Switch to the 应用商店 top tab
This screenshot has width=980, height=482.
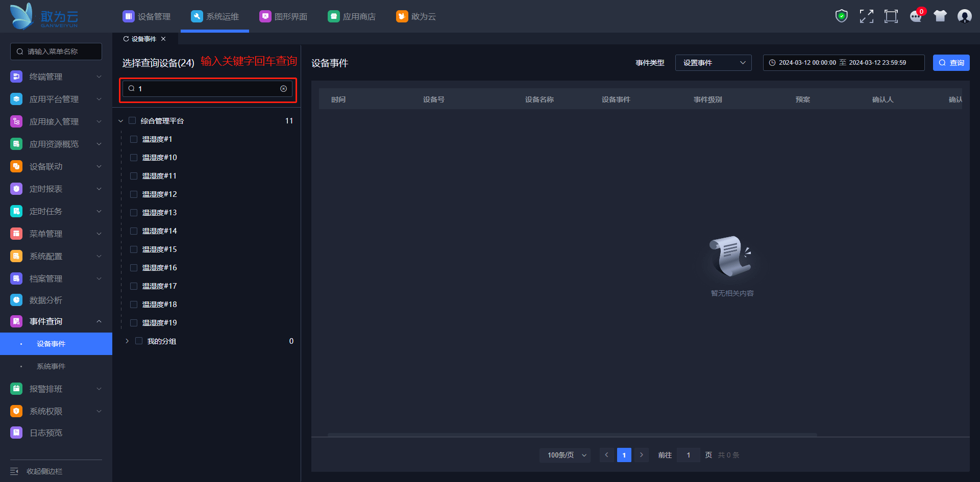tap(352, 16)
